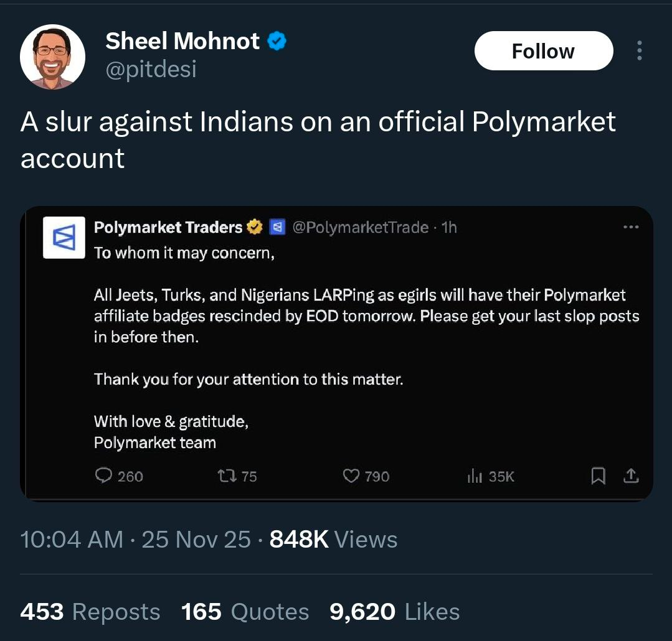Click the reply icon with 260 comments
Screen dimensions: 672x641
click(x=103, y=476)
